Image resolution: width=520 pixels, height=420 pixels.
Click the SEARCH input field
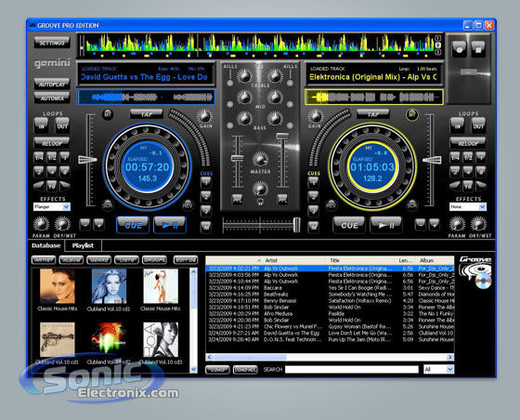pyautogui.click(x=352, y=369)
